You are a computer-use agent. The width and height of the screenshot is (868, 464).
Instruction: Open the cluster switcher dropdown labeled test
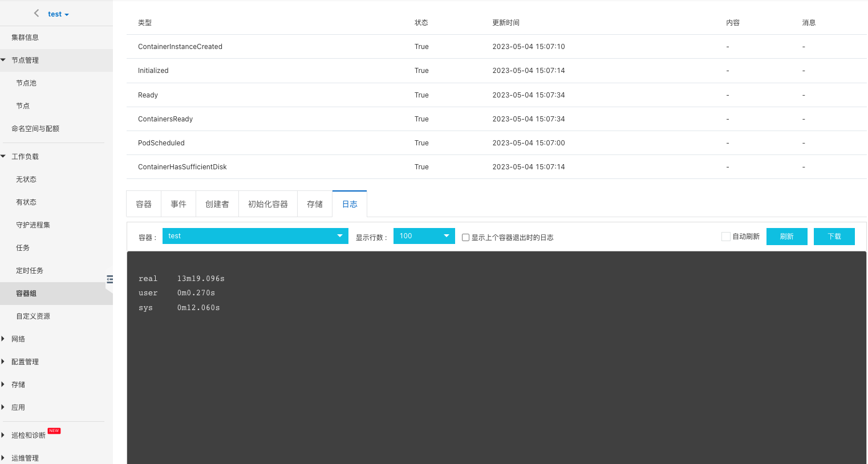click(x=56, y=13)
